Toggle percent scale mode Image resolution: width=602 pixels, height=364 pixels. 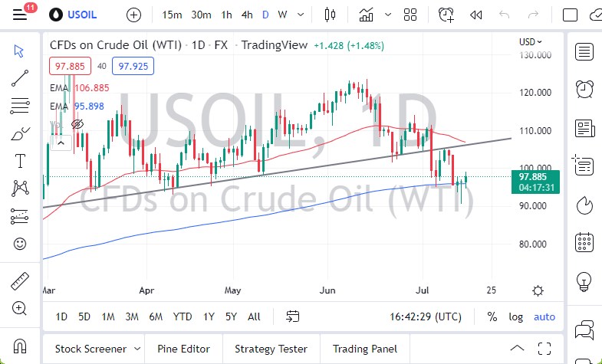[492, 316]
